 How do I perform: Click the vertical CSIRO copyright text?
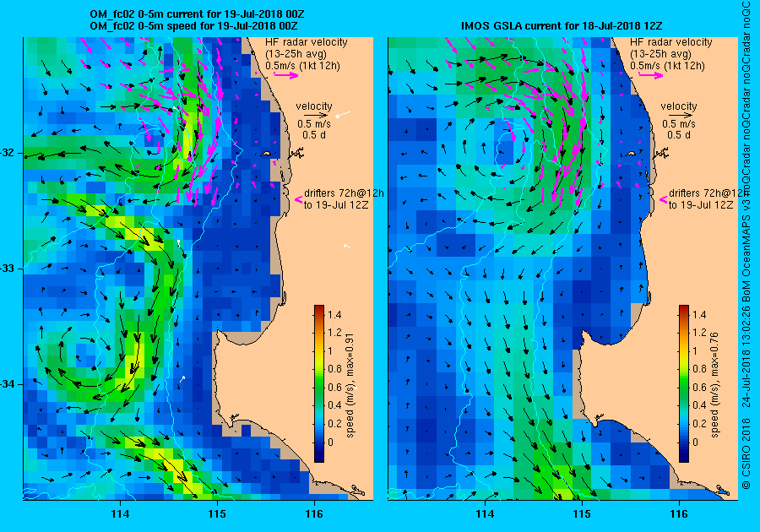[746, 245]
